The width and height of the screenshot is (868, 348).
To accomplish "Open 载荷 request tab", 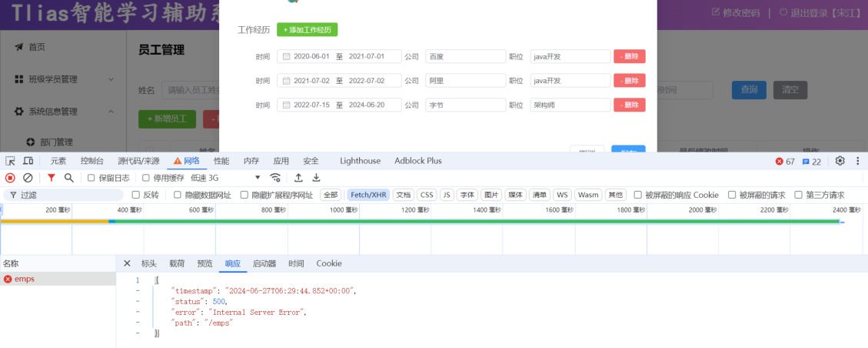I will 177,264.
